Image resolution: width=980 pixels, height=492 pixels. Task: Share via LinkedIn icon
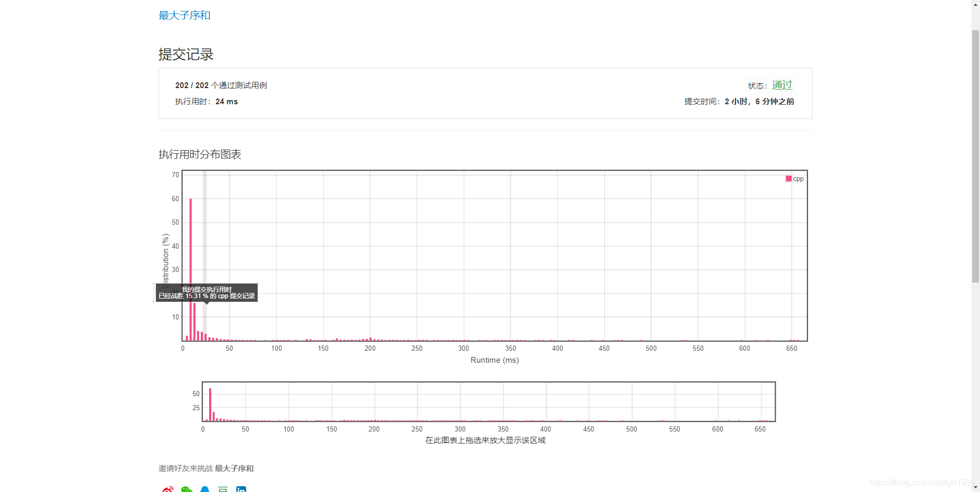point(241,489)
